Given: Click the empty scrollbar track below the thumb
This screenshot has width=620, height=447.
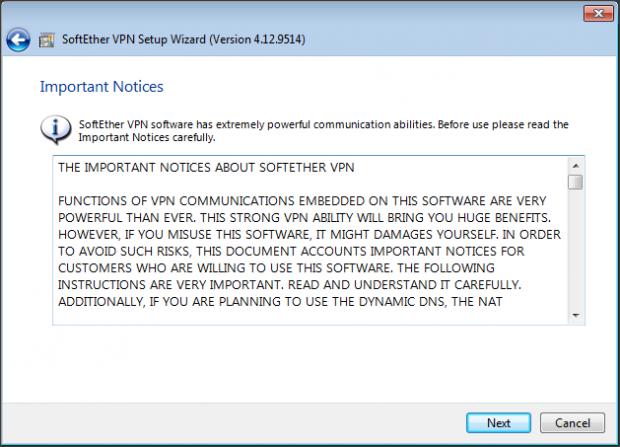Looking at the screenshot, I should click(x=575, y=250).
